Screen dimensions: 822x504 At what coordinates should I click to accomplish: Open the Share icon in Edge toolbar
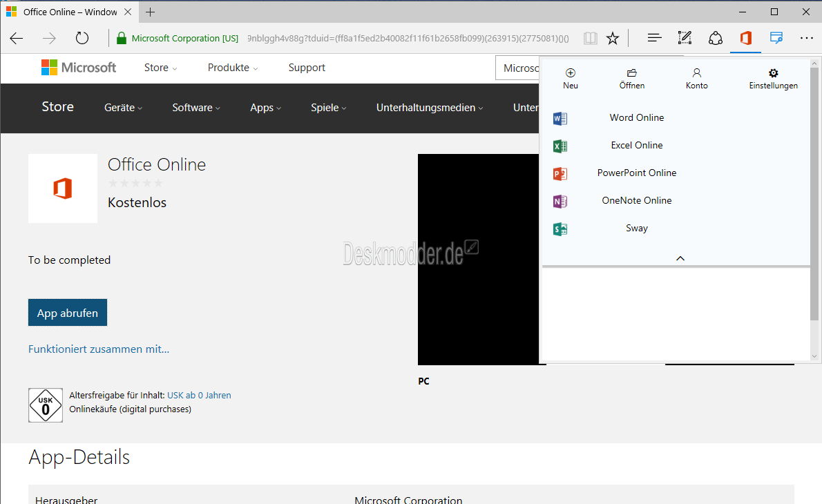click(x=715, y=38)
